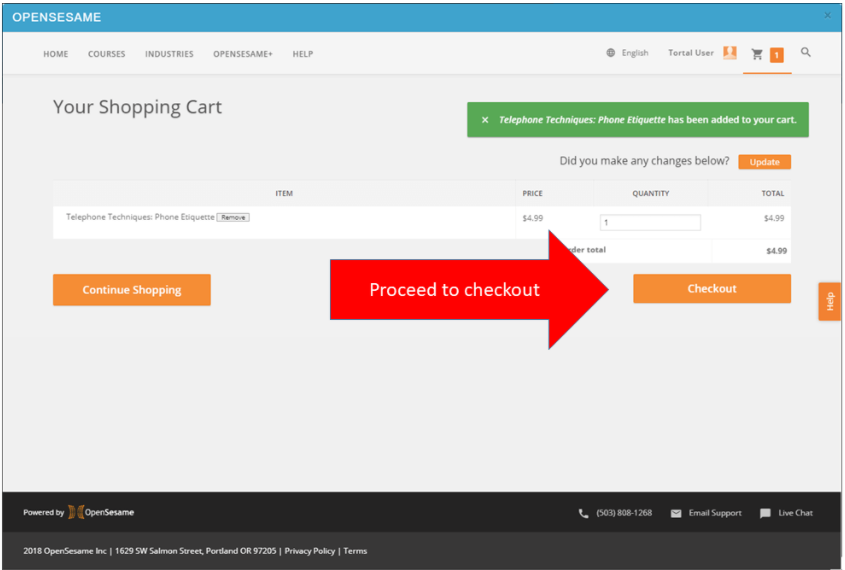Close the window with top-right X
This screenshot has width=845, height=570.
pyautogui.click(x=828, y=16)
